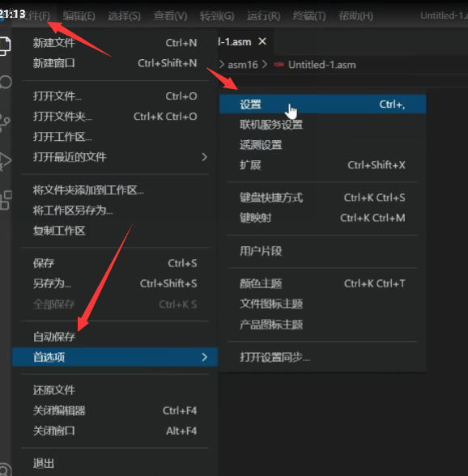This screenshot has height=476, width=468.
Task: Expand the 打开最近的文件 submenu arrow
Action: [204, 157]
